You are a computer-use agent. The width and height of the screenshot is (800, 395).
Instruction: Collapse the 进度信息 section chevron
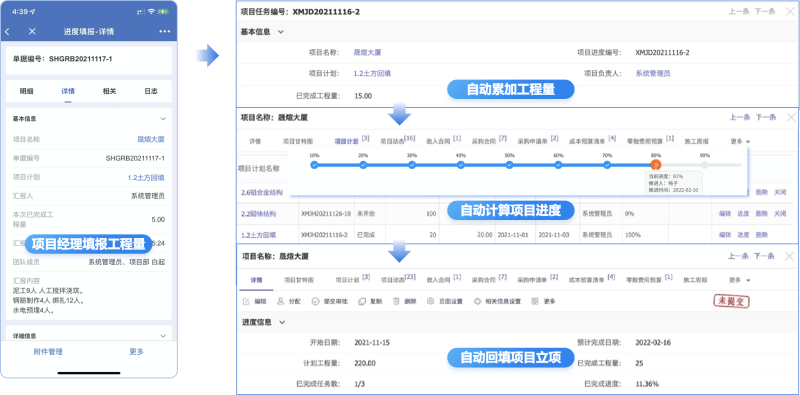click(281, 323)
